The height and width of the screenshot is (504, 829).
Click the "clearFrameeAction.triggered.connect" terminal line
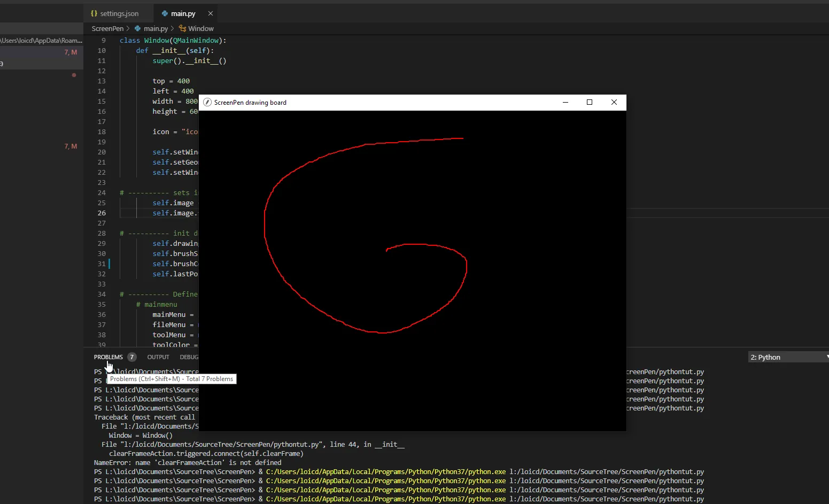click(x=206, y=454)
